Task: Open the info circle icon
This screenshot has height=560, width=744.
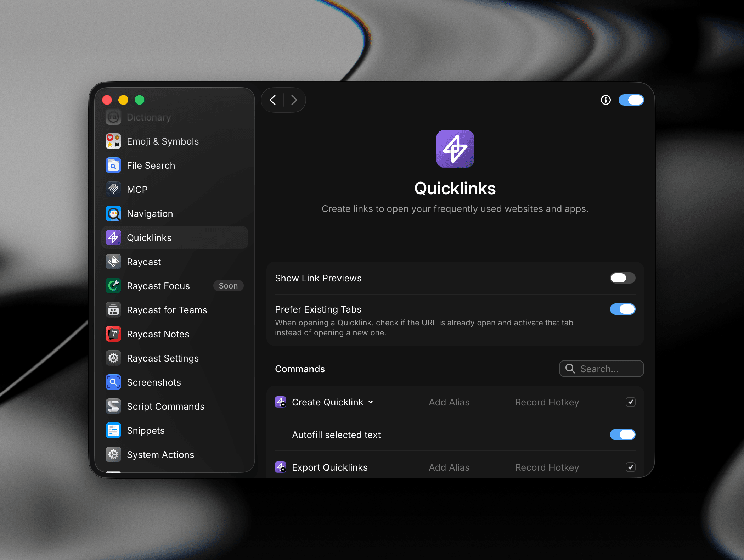Action: 606,100
